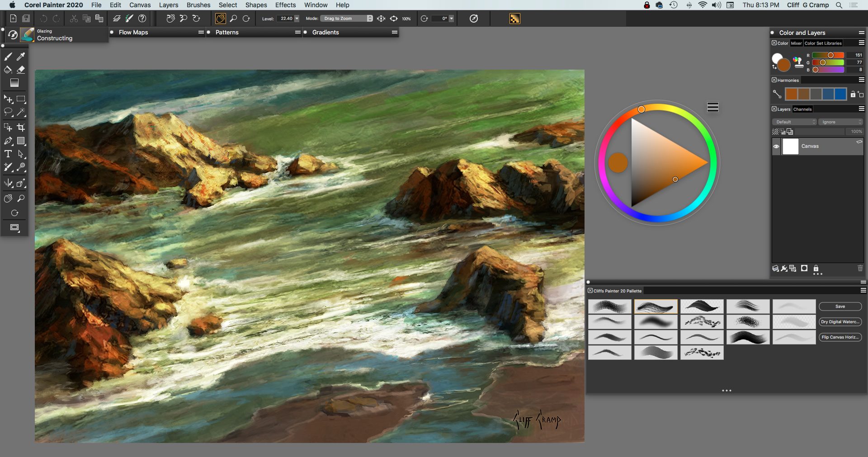Activate the Text tool
868x457 pixels.
click(8, 154)
